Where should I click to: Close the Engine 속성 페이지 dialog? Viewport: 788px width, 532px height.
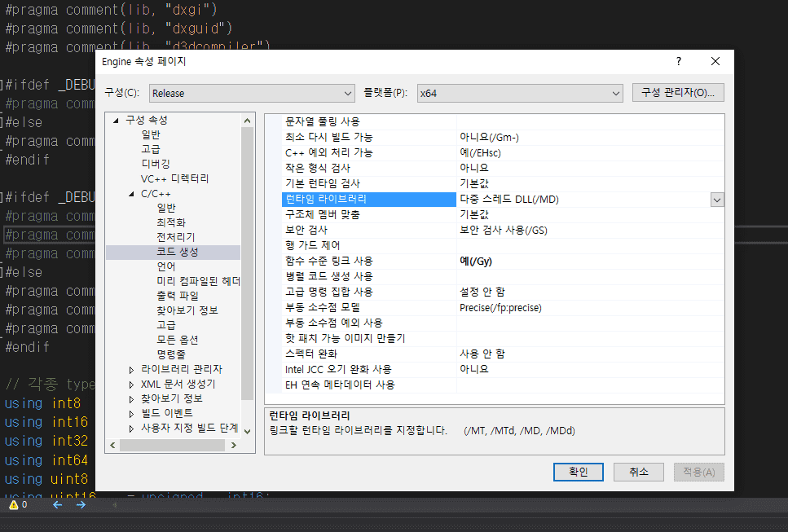pyautogui.click(x=715, y=61)
